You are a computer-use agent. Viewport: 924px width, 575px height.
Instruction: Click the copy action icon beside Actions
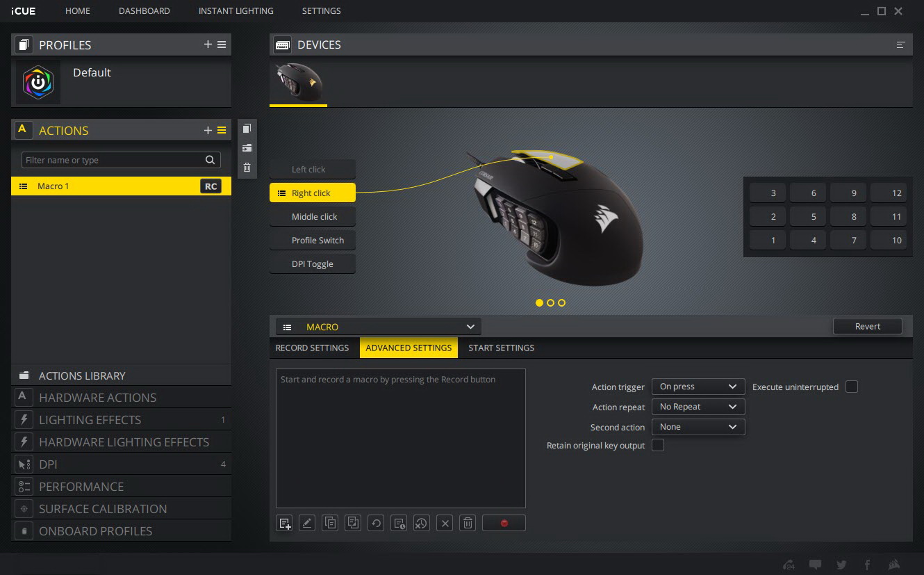(x=247, y=129)
